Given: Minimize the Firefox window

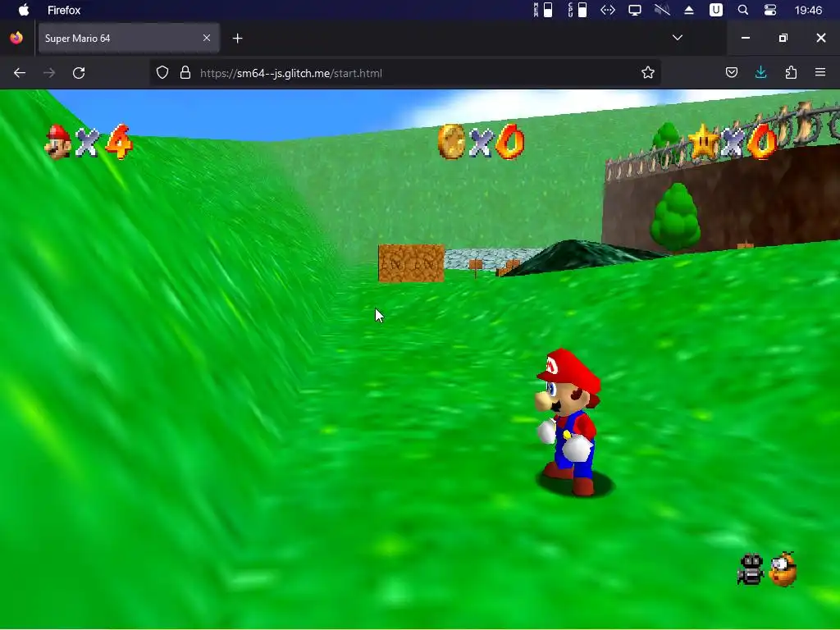Looking at the screenshot, I should tap(746, 38).
